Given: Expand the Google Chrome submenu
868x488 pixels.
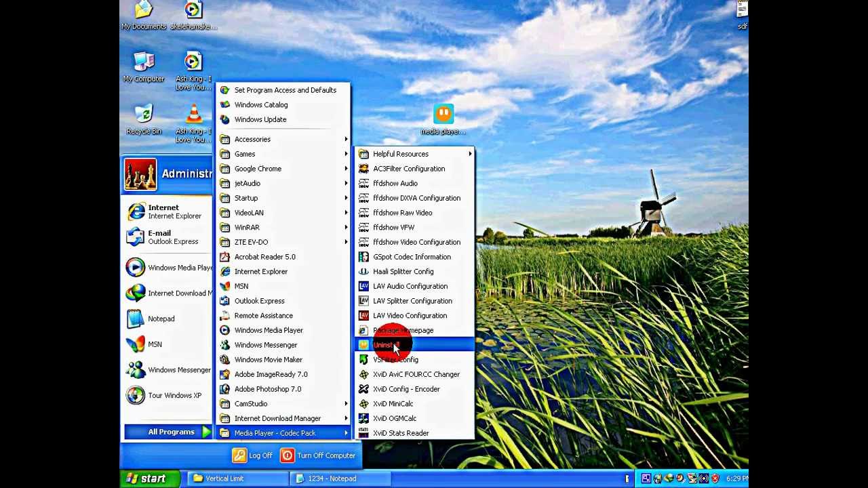Looking at the screenshot, I should pyautogui.click(x=283, y=169).
